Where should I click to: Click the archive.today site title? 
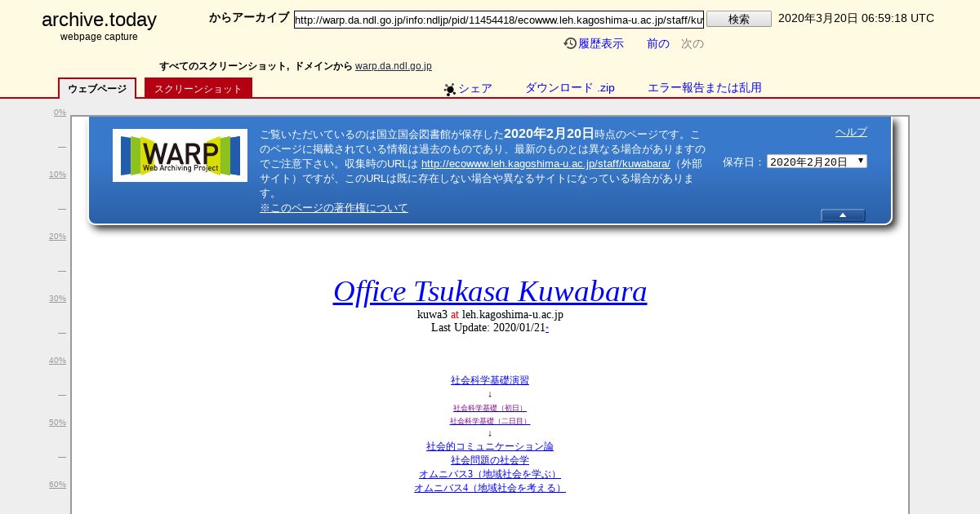(x=99, y=20)
